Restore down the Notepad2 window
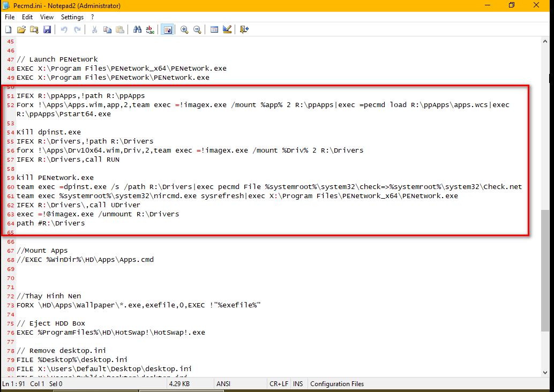Screen dimensions: 554x392 coord(512,5)
